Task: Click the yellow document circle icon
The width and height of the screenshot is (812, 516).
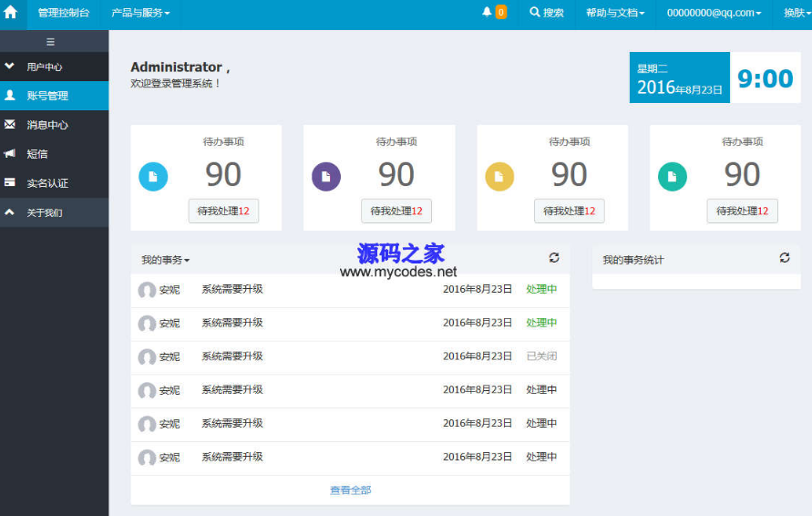Action: [499, 176]
